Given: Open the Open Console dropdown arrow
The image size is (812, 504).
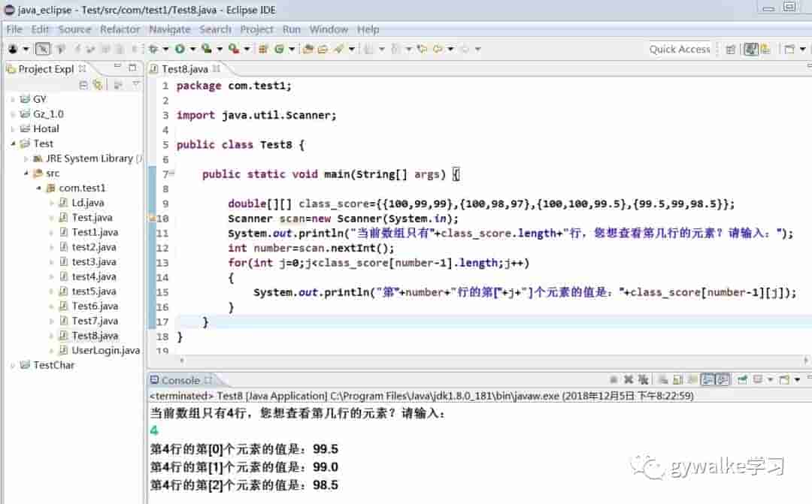Looking at the screenshot, I should (x=797, y=380).
